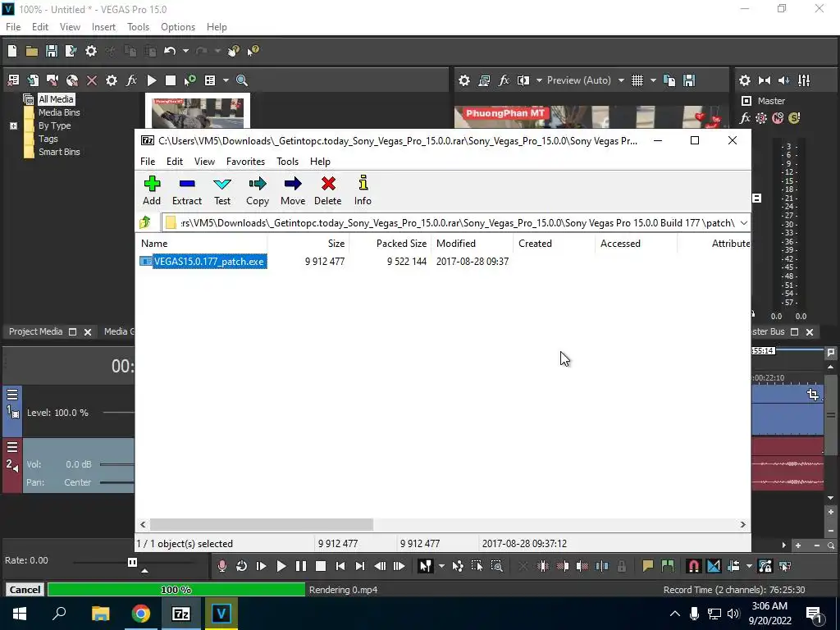Toggle Lock Envelopes to Events icon

[765, 566]
